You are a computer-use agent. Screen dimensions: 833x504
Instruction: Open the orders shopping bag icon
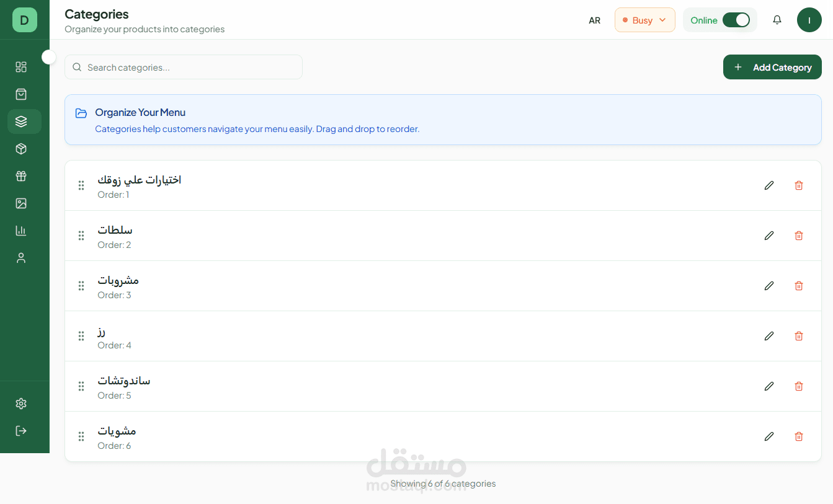(21, 94)
